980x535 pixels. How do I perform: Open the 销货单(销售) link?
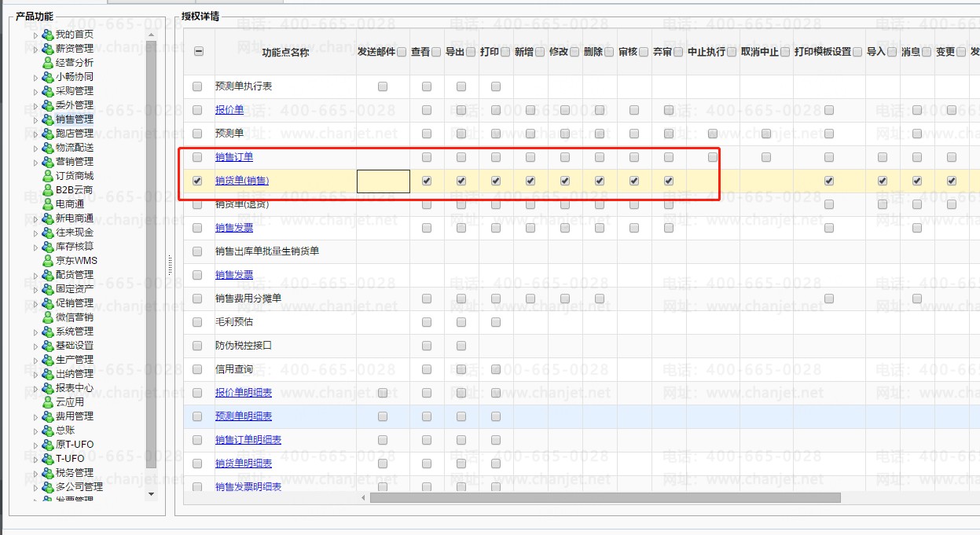click(x=242, y=181)
